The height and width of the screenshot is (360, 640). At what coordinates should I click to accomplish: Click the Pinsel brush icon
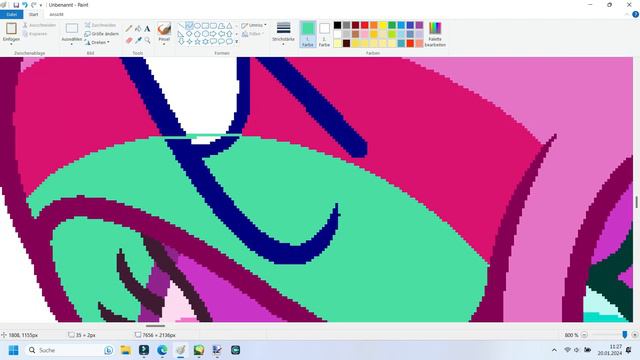[x=164, y=29]
